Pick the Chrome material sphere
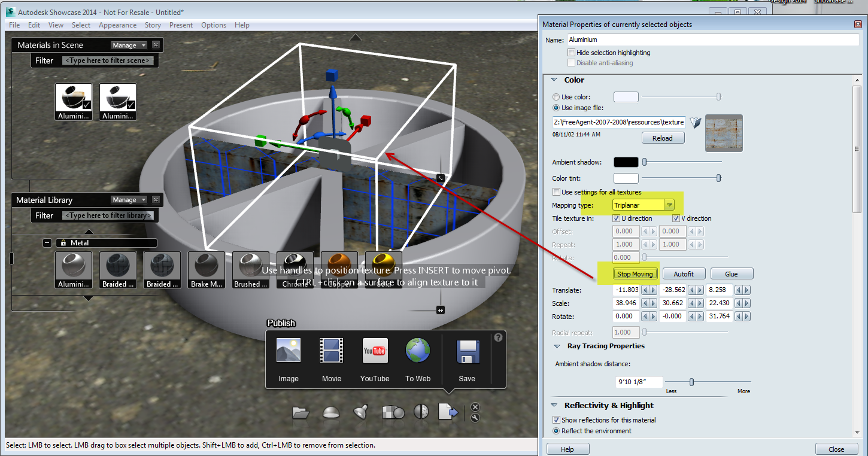 [x=295, y=270]
